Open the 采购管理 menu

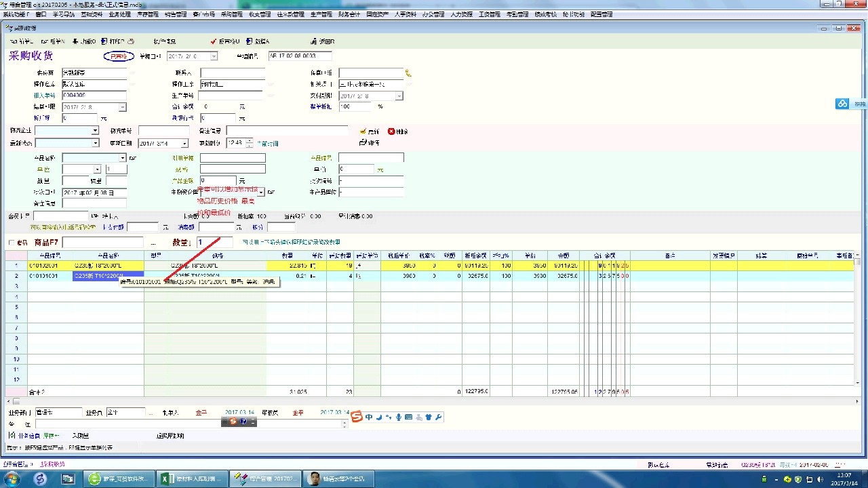(232, 14)
